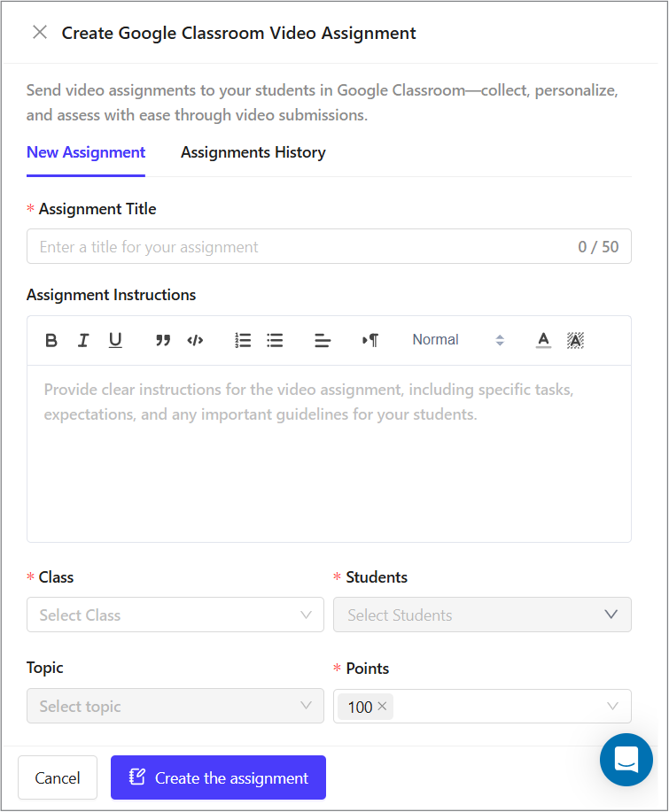Open the Select Class dropdown
Image resolution: width=669 pixels, height=812 pixels.
click(175, 615)
